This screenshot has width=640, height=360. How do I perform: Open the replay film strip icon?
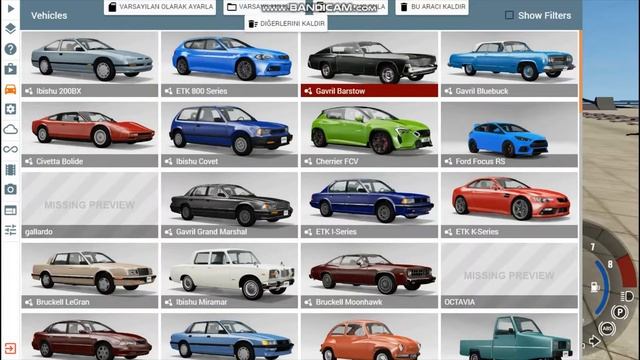[x=11, y=169]
